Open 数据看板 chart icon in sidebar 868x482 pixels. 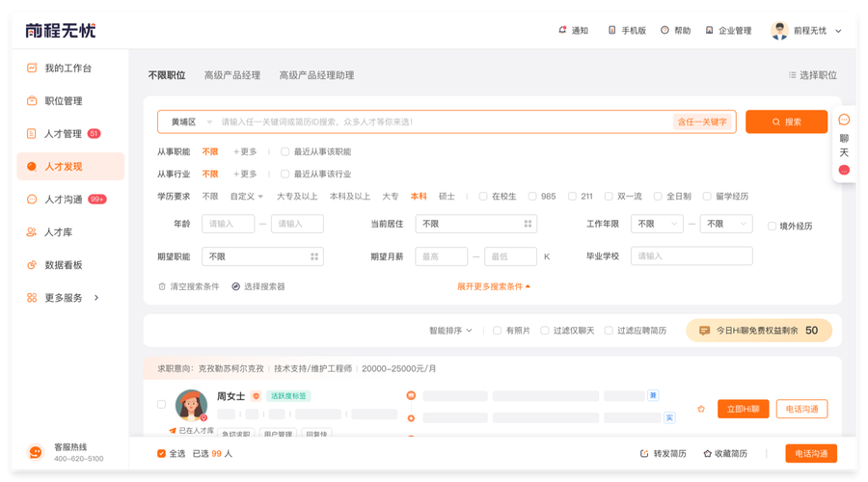point(32,265)
